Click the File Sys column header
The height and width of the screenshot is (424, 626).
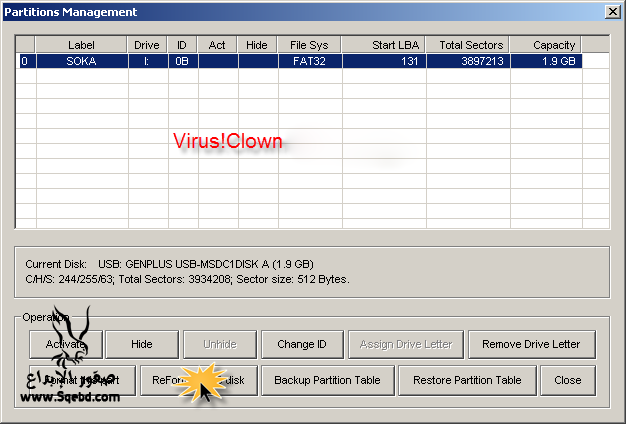[x=308, y=45]
